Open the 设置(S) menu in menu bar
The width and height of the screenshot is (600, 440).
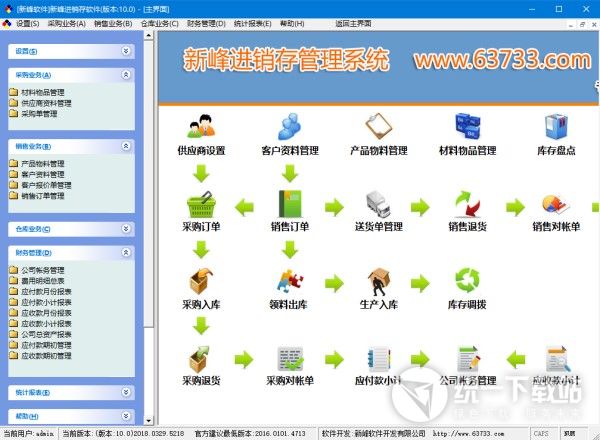click(28, 24)
